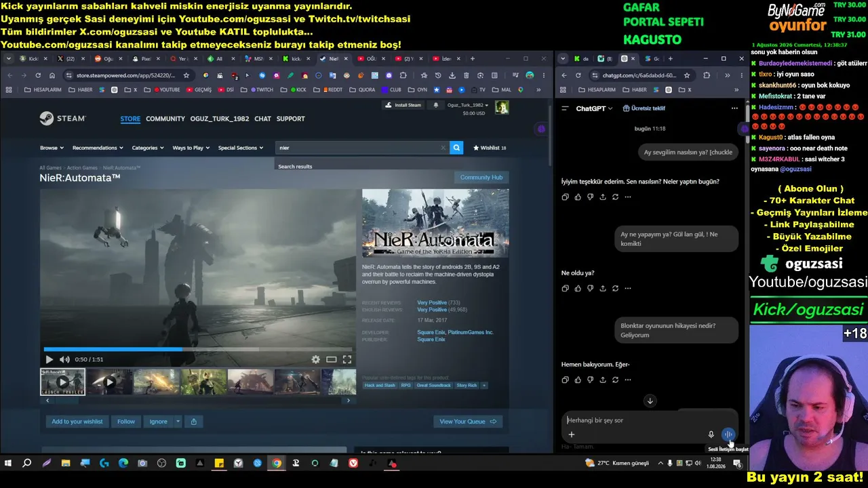Viewport: 868px width, 488px height.
Task: Regenerate the 'Hemen bakıyorum' response
Action: 615,380
